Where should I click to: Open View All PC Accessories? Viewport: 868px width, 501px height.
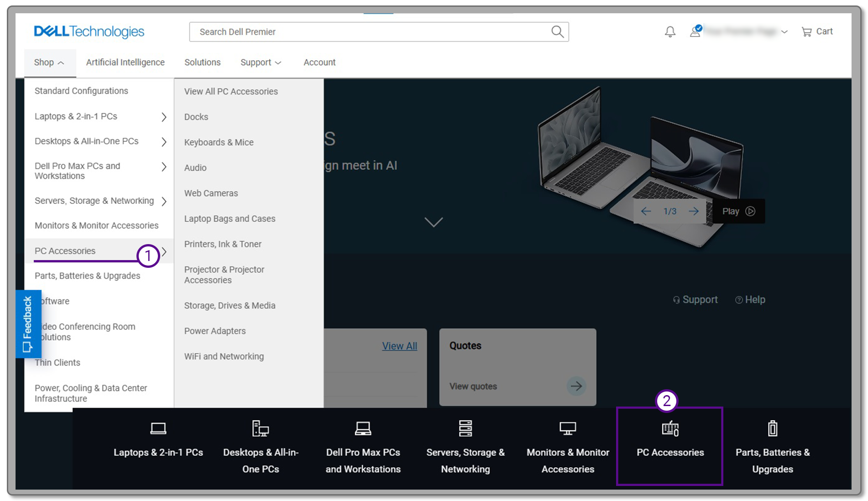point(231,91)
